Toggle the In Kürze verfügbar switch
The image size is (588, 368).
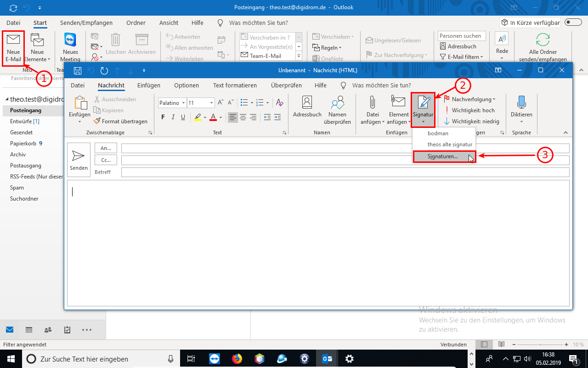(573, 23)
